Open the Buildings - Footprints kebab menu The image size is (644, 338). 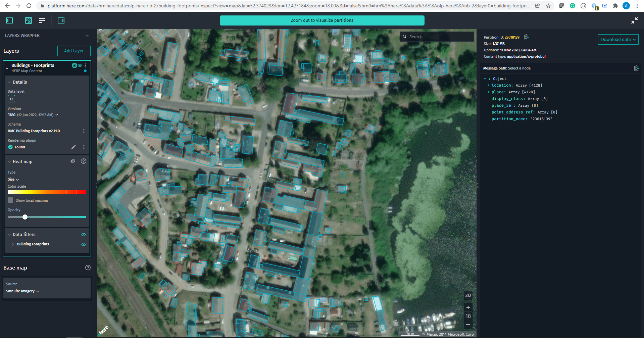85,65
